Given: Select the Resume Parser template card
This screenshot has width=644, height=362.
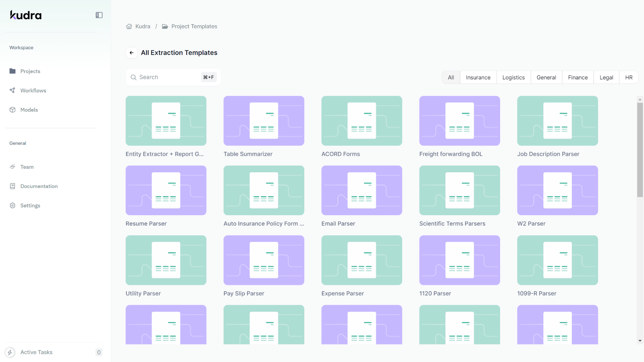Looking at the screenshot, I should [x=166, y=190].
